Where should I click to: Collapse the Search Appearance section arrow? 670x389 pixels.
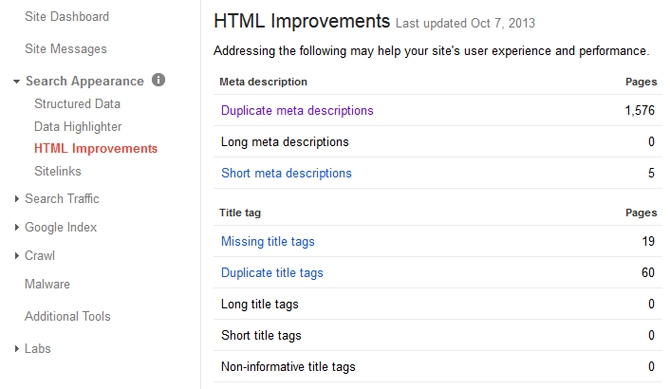coord(16,81)
